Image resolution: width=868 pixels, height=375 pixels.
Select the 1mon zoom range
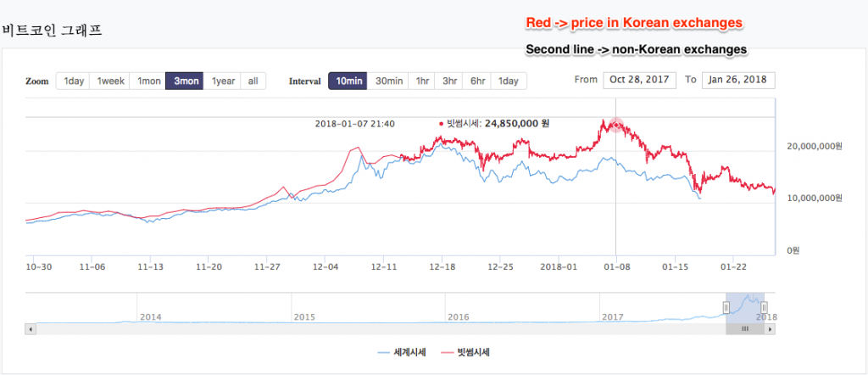tap(147, 81)
